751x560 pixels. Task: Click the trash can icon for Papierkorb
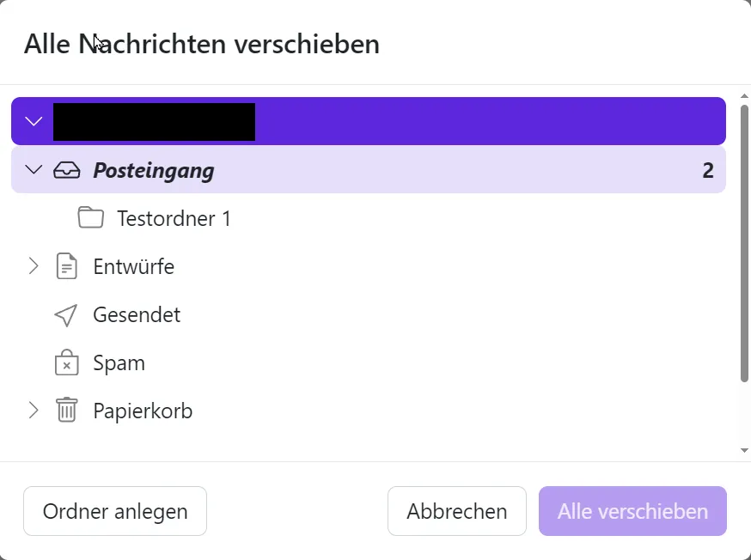pyautogui.click(x=66, y=411)
